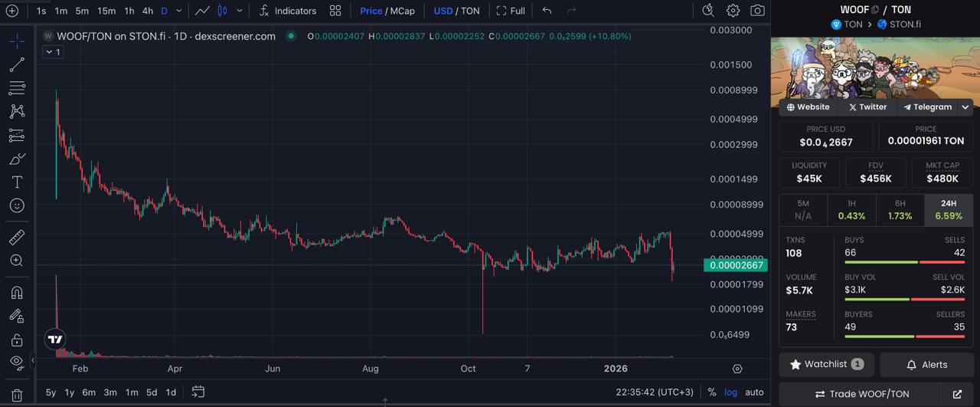Screen dimensions: 980x407
Task: Toggle auto scale mode
Action: (754, 392)
